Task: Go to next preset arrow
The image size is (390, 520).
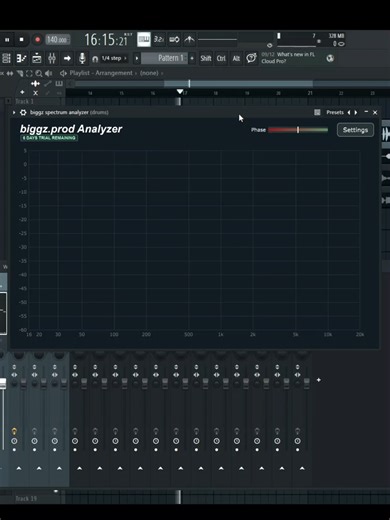Action: pos(356,113)
